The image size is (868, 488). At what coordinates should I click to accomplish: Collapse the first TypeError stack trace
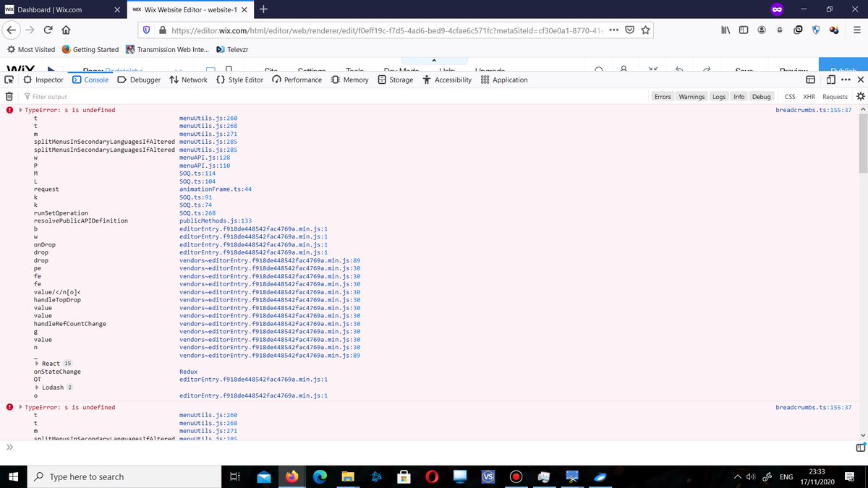20,110
